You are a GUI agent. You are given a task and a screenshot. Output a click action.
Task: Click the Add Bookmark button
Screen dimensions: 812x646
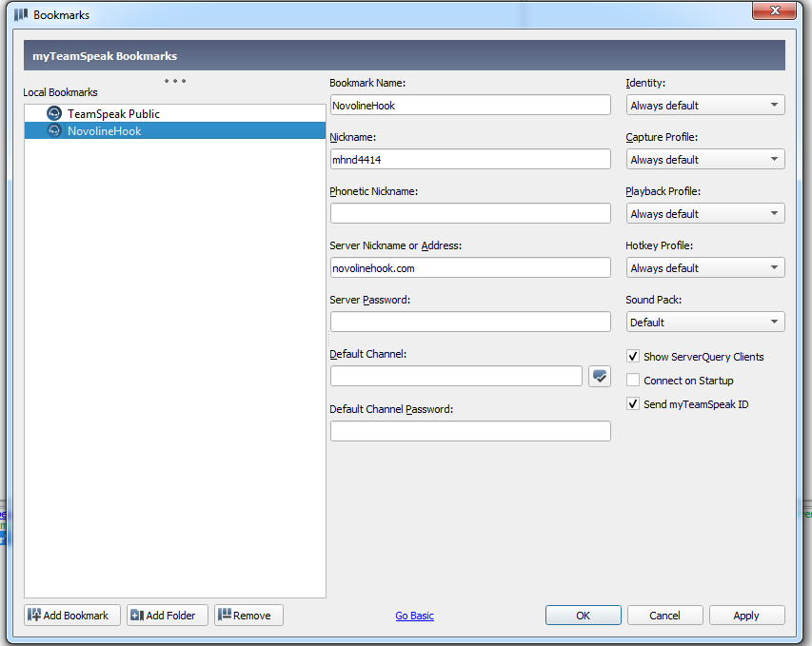[x=72, y=615]
